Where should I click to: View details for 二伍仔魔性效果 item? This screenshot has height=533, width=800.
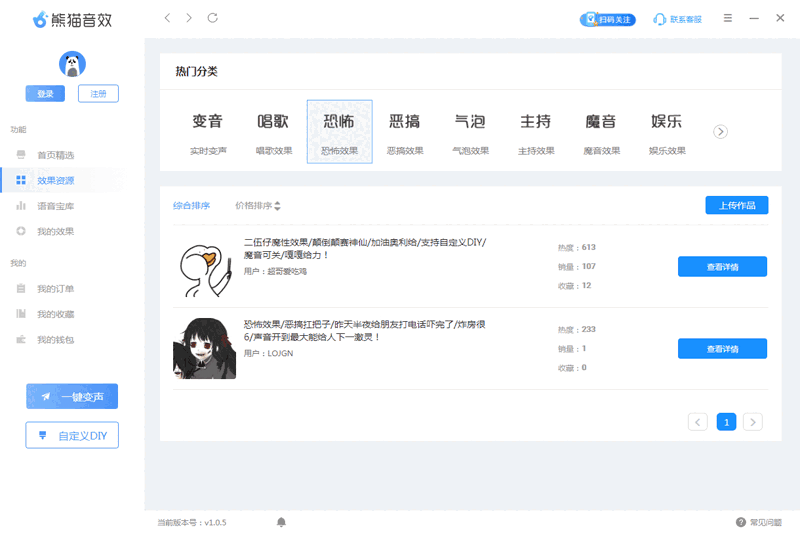click(x=722, y=267)
